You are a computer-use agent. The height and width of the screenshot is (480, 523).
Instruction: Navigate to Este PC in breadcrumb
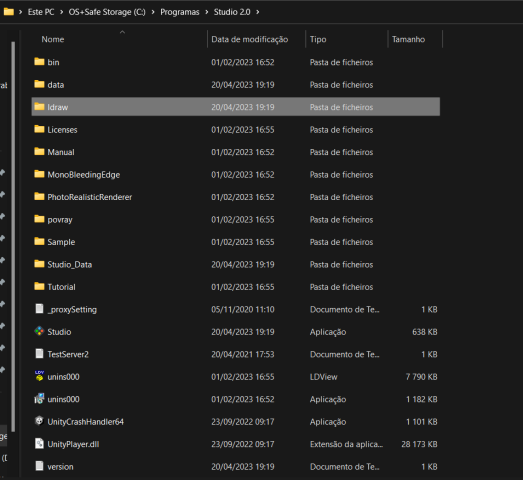point(41,12)
